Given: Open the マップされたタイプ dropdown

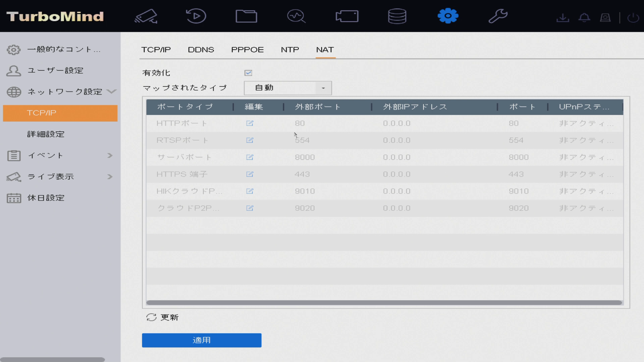Looking at the screenshot, I should [288, 88].
